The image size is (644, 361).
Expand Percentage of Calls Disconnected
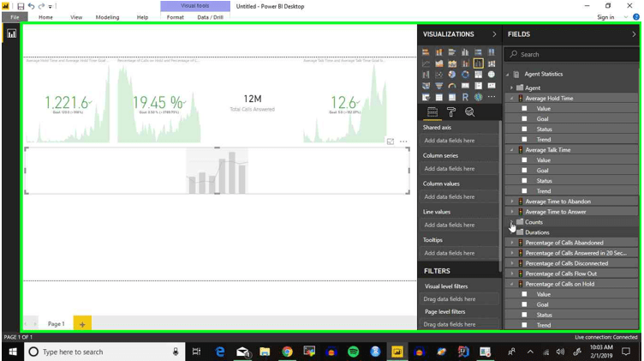(512, 263)
